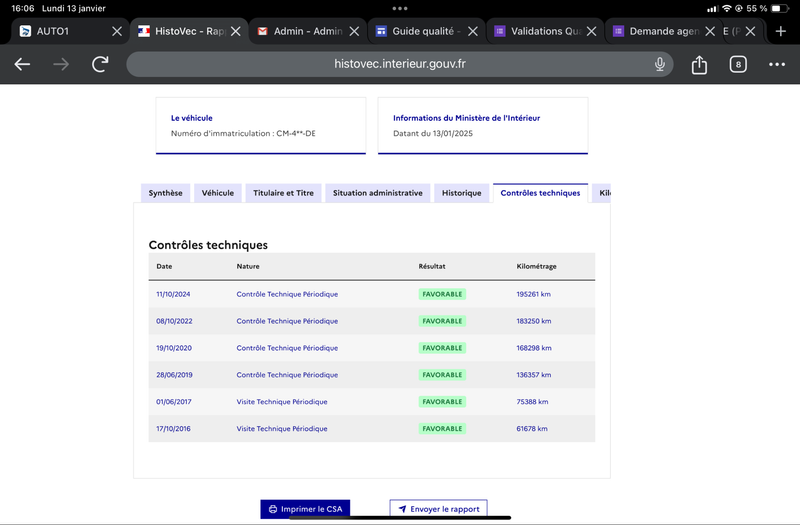
Task: Click the 75388 km mileage value
Action: point(532,402)
